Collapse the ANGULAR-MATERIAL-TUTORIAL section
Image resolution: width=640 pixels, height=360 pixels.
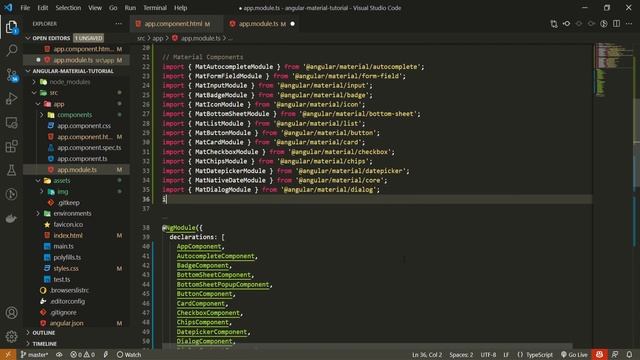pyautogui.click(x=73, y=71)
